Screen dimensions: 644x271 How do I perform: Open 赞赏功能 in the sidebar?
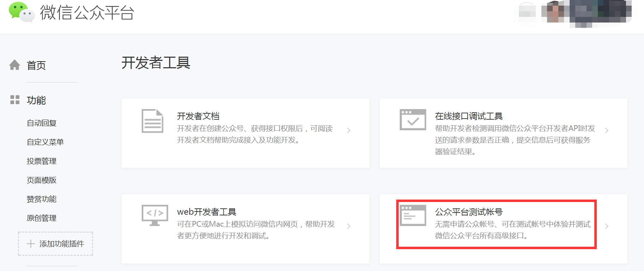(42, 199)
